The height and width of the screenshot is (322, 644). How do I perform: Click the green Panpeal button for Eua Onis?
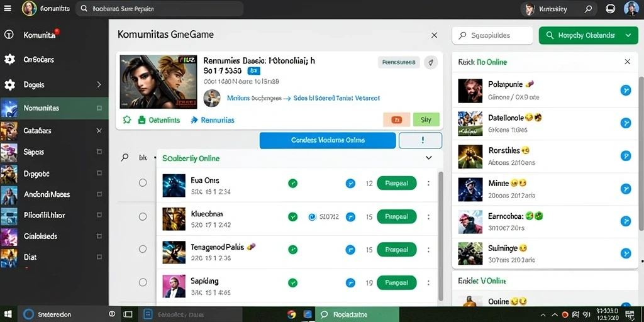coord(397,183)
